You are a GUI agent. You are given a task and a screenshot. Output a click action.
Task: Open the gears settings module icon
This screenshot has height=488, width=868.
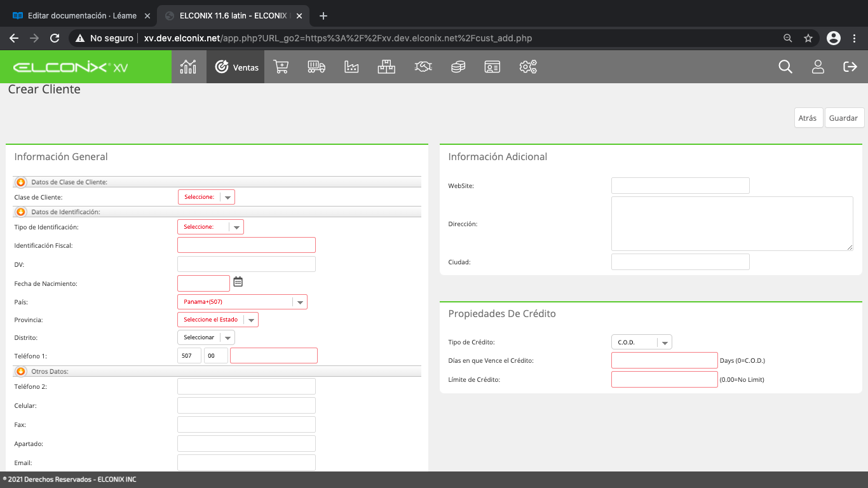(x=528, y=67)
